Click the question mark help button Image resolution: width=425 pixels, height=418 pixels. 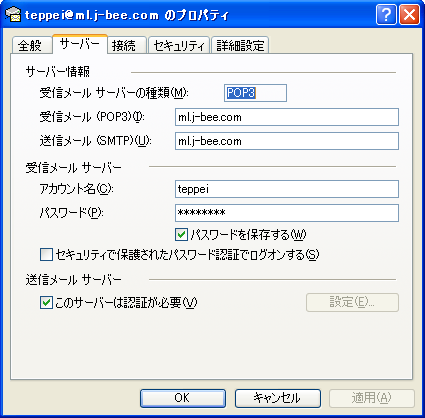coord(386,15)
